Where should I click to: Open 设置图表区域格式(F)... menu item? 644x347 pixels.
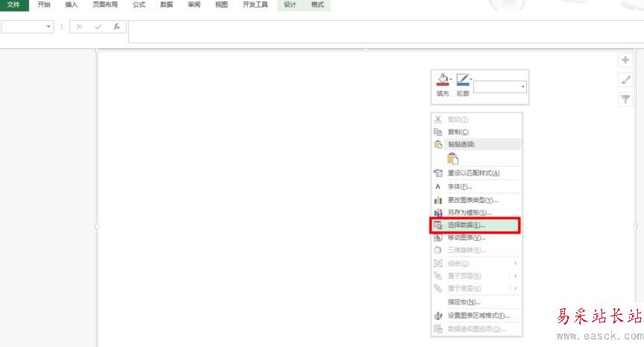point(476,316)
